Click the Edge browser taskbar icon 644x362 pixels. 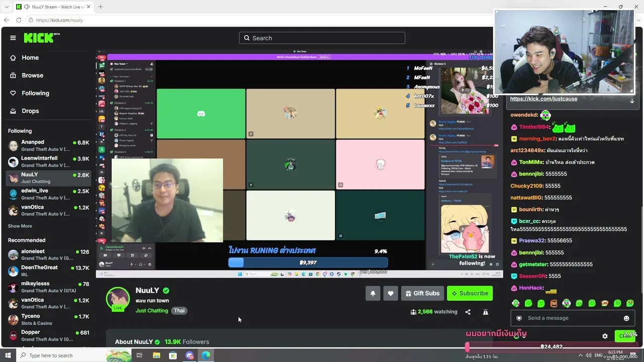206,355
